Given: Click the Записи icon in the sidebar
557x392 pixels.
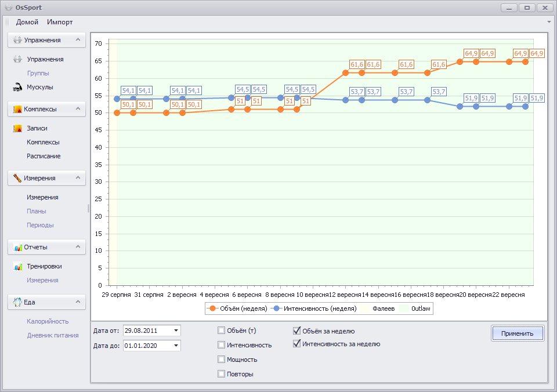Looking at the screenshot, I should (17, 129).
